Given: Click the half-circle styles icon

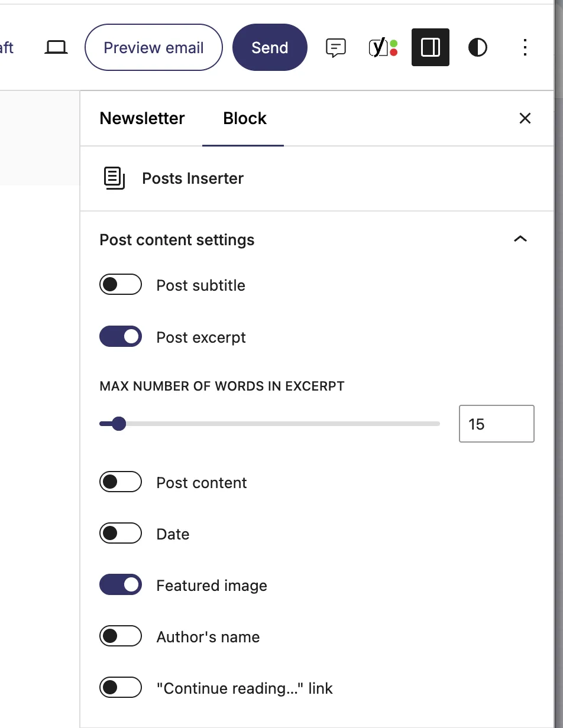Looking at the screenshot, I should point(478,47).
